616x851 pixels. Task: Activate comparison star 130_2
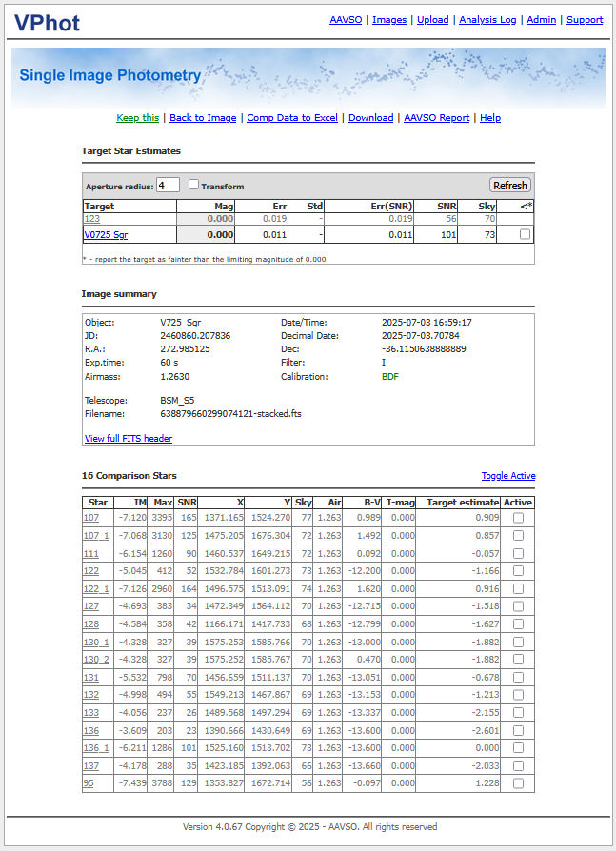tap(518, 660)
